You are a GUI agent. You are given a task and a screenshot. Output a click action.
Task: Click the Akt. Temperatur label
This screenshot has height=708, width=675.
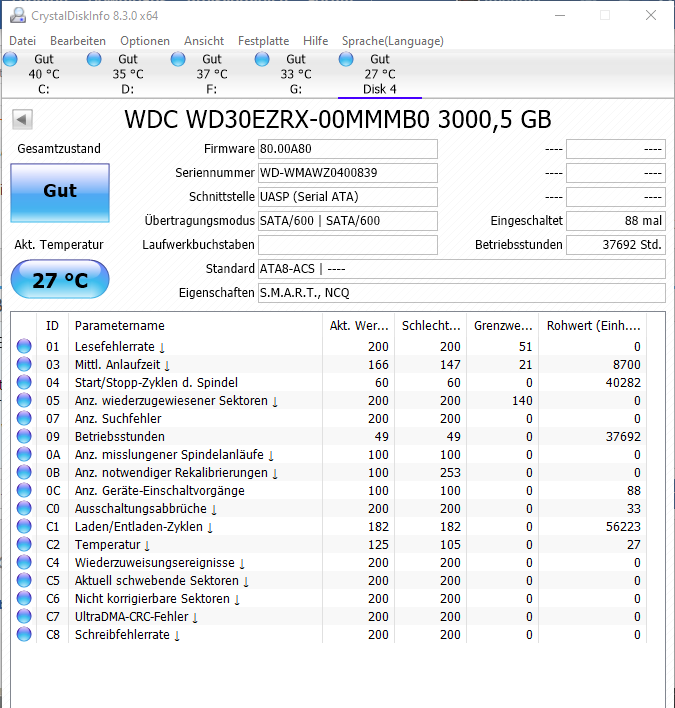[59, 245]
